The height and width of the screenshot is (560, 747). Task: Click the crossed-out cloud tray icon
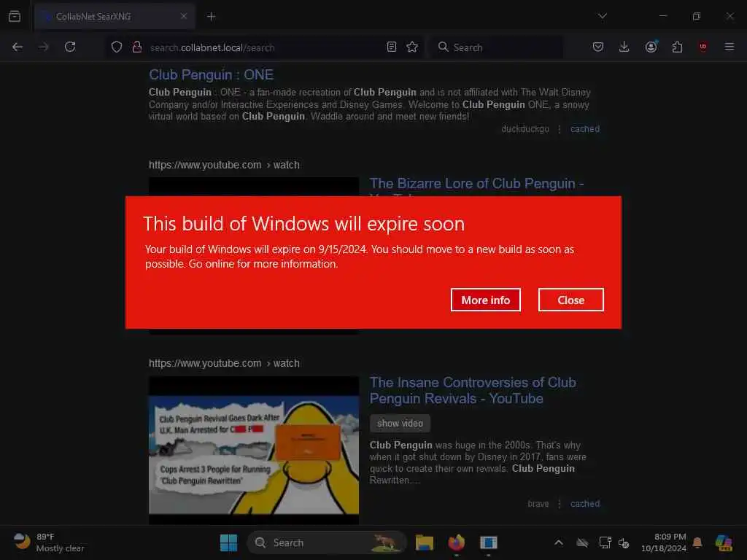click(582, 542)
